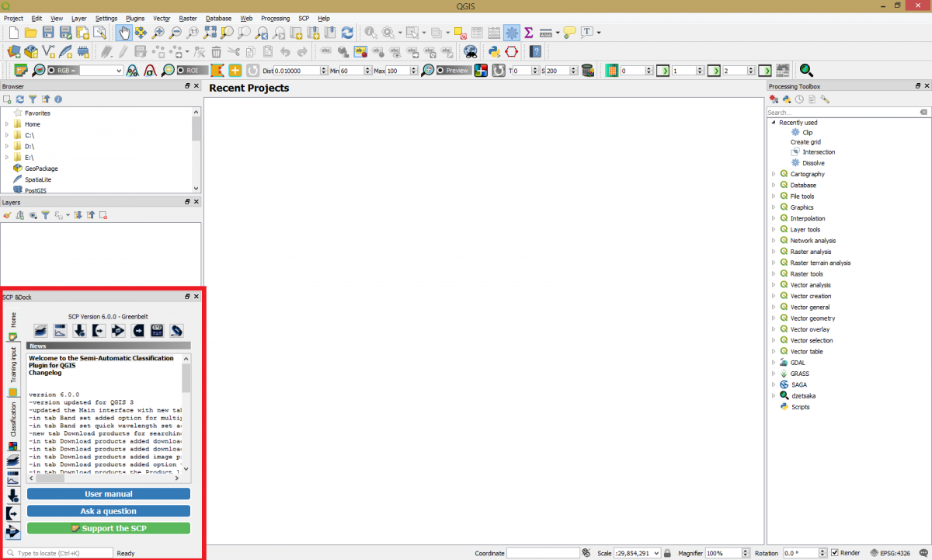Open the SCP menu
Image resolution: width=932 pixels, height=560 pixels.
[304, 18]
